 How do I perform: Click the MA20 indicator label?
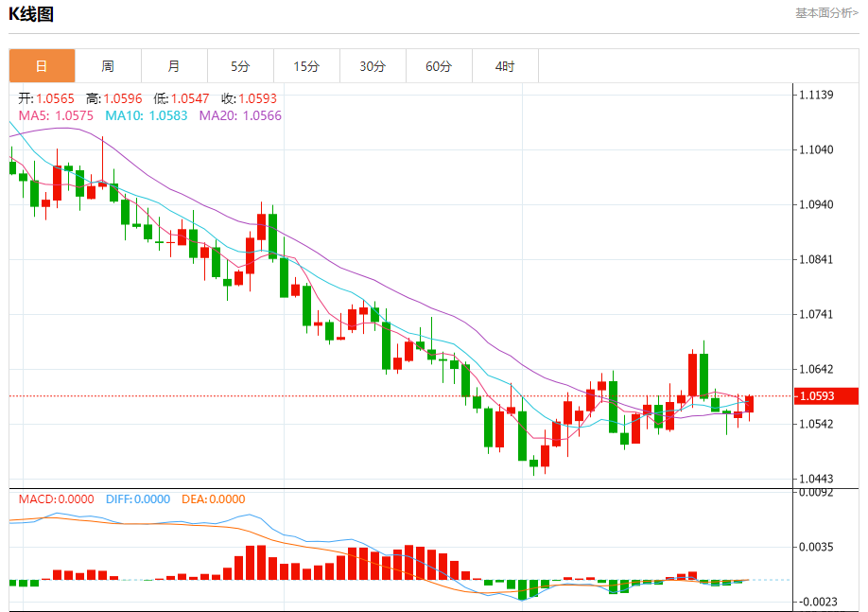[240, 115]
